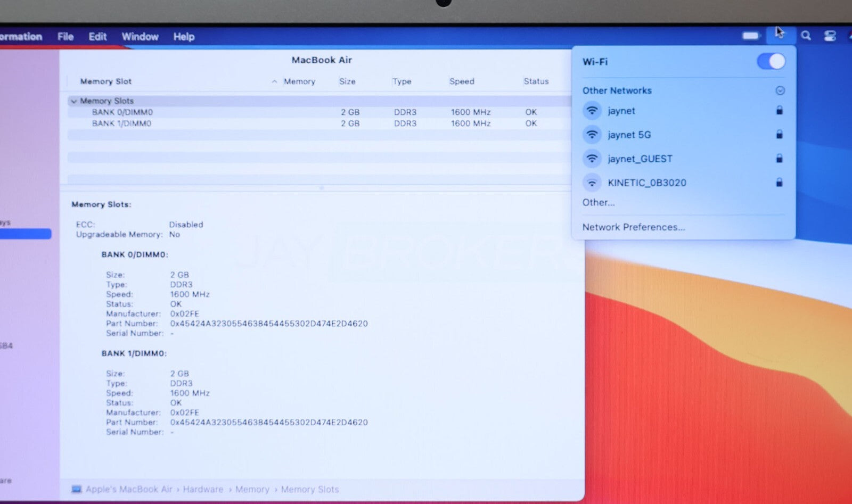Open the Edit menu

click(97, 37)
